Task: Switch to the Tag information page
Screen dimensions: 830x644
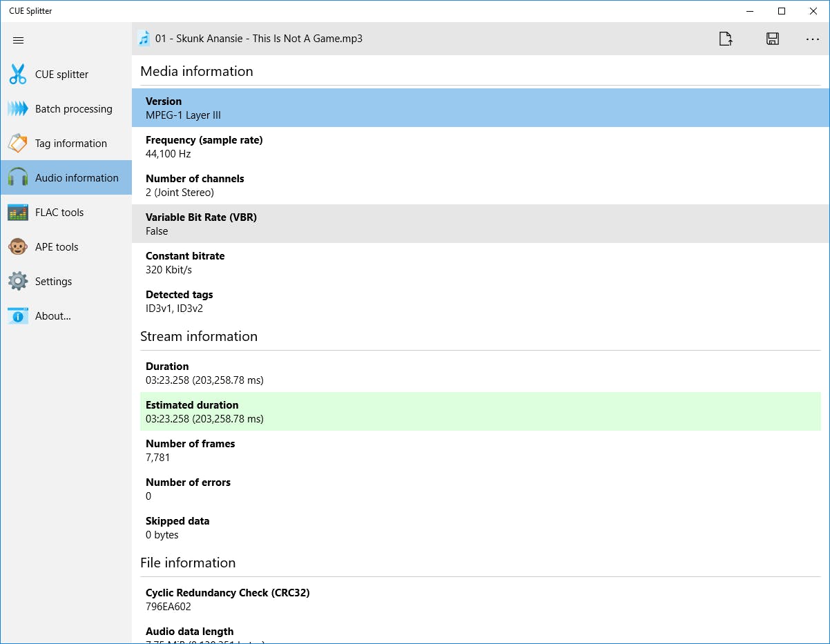Action: 71,144
